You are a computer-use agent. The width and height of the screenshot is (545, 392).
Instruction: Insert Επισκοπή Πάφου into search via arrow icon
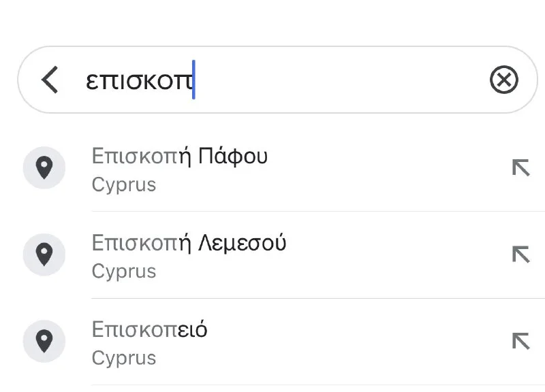tap(520, 167)
